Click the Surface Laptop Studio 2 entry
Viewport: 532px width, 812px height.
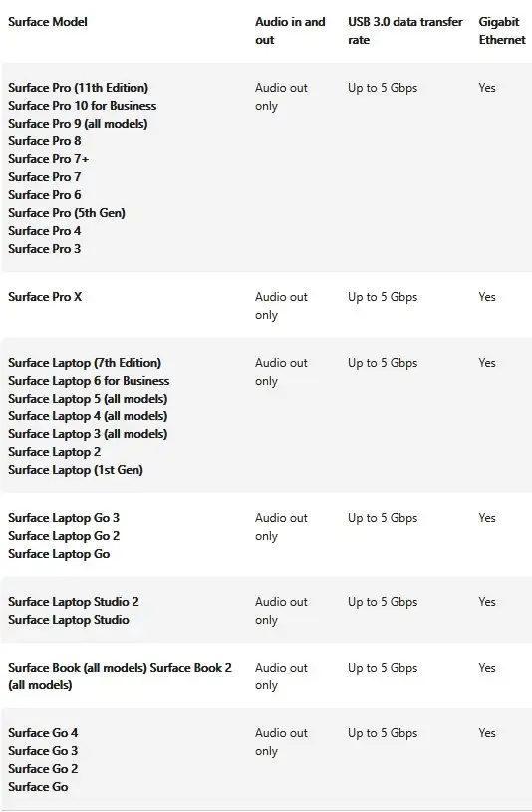click(74, 602)
